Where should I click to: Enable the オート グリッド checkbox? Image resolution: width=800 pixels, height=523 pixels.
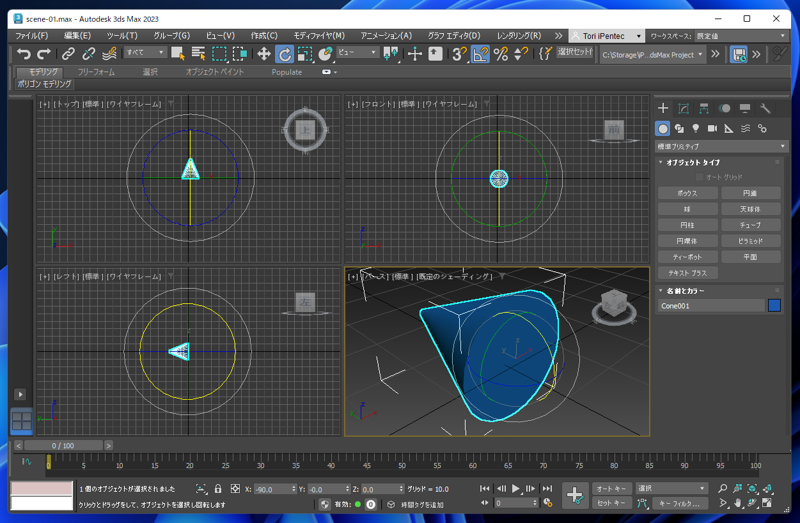699,177
